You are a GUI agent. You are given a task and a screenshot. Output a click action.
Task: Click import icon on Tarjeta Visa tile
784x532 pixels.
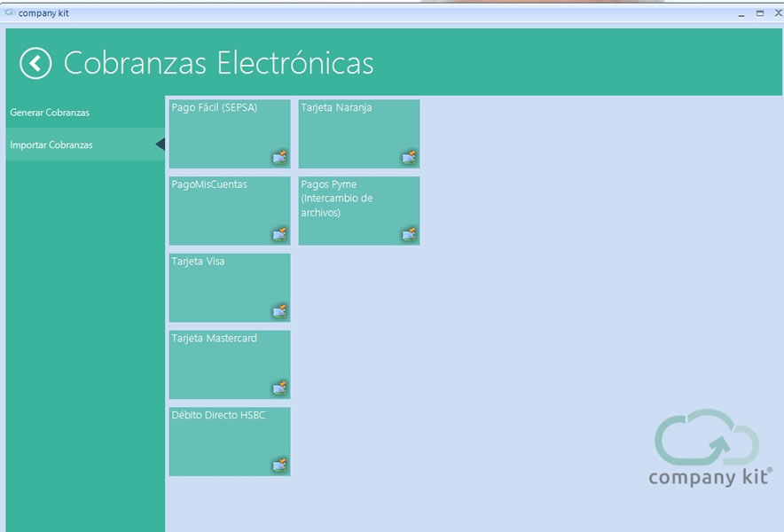(279, 311)
